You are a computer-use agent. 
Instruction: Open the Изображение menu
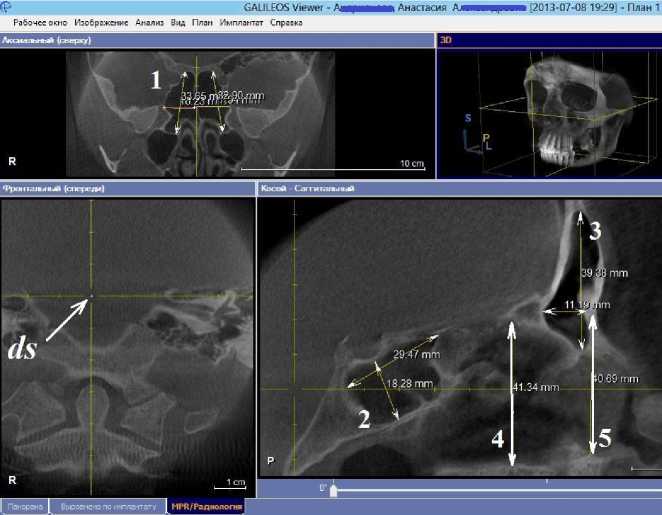tap(101, 23)
